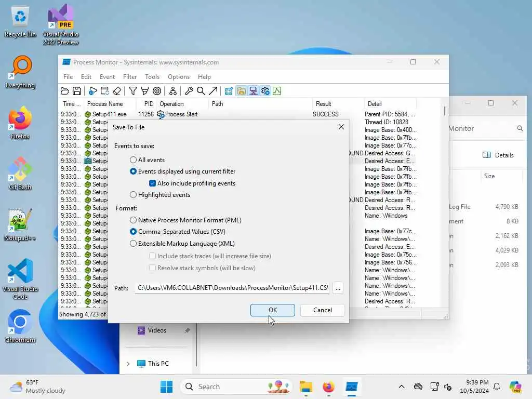The width and height of the screenshot is (532, 399).
Task: Click the Find magnifier toolbar icon
Action: coord(201,91)
